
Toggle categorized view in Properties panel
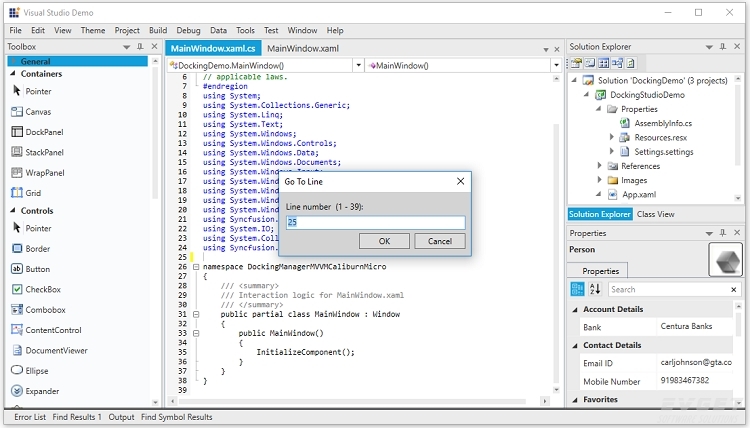pos(577,290)
